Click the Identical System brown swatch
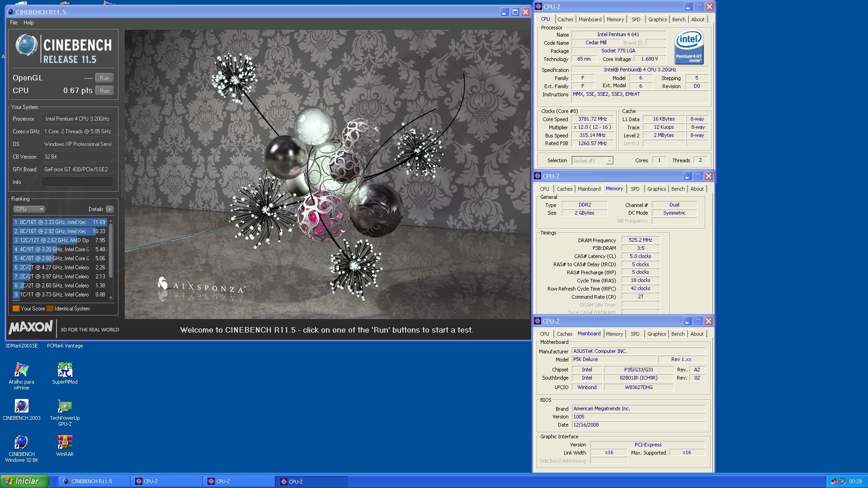 tap(50, 309)
